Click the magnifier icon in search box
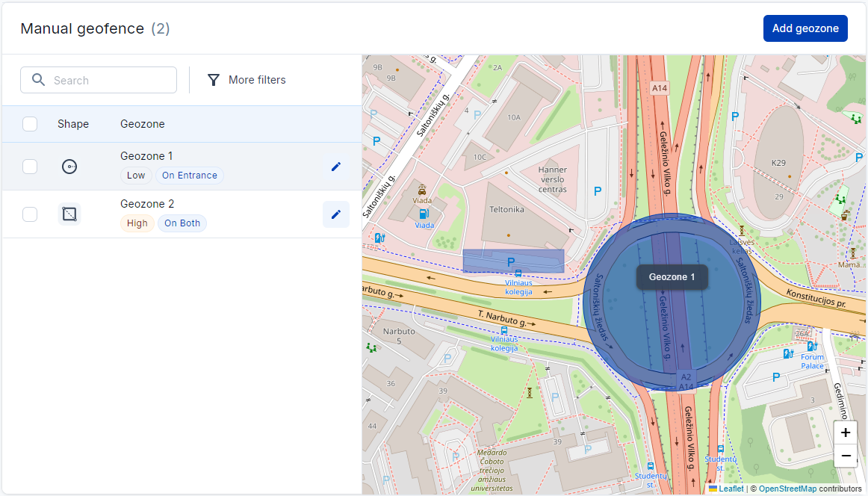Image resolution: width=868 pixels, height=496 pixels. tap(39, 80)
